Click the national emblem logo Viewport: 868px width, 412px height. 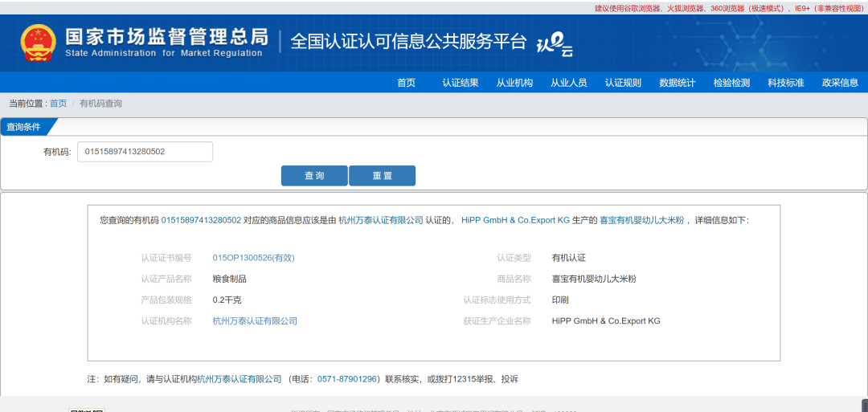pos(39,43)
